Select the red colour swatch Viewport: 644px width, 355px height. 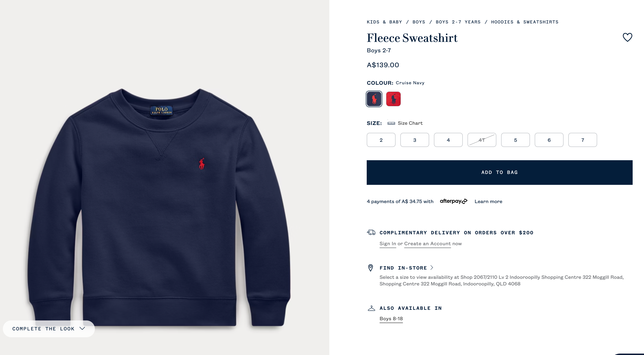pos(393,99)
